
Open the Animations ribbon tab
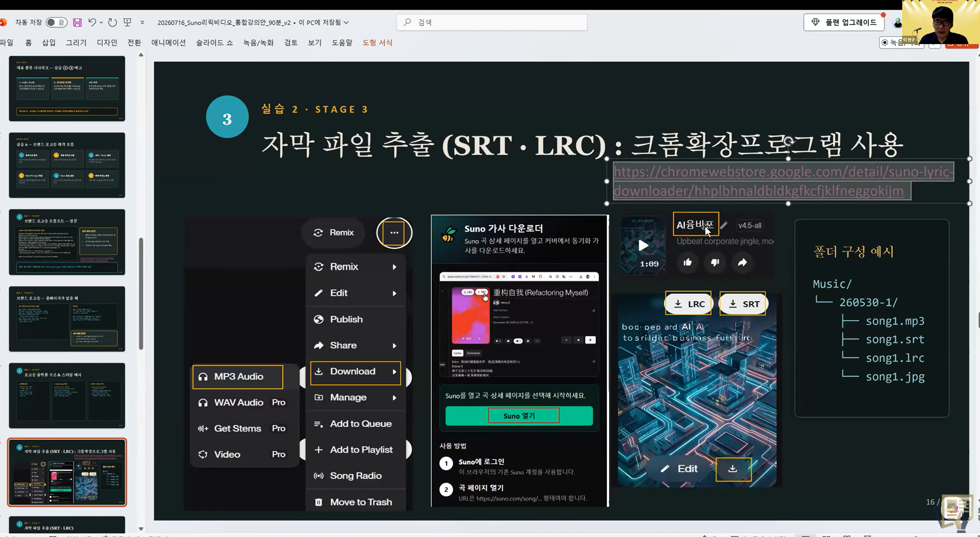[168, 42]
